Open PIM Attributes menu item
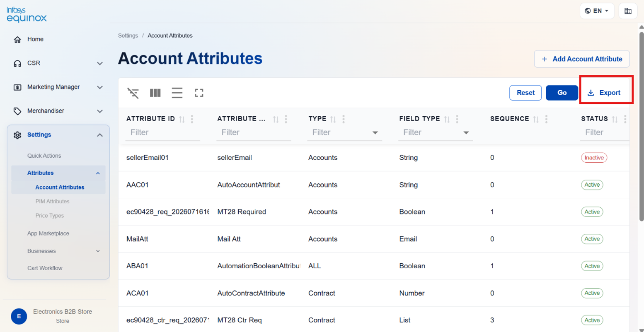Viewport: 644px width, 332px height. pyautogui.click(x=52, y=202)
